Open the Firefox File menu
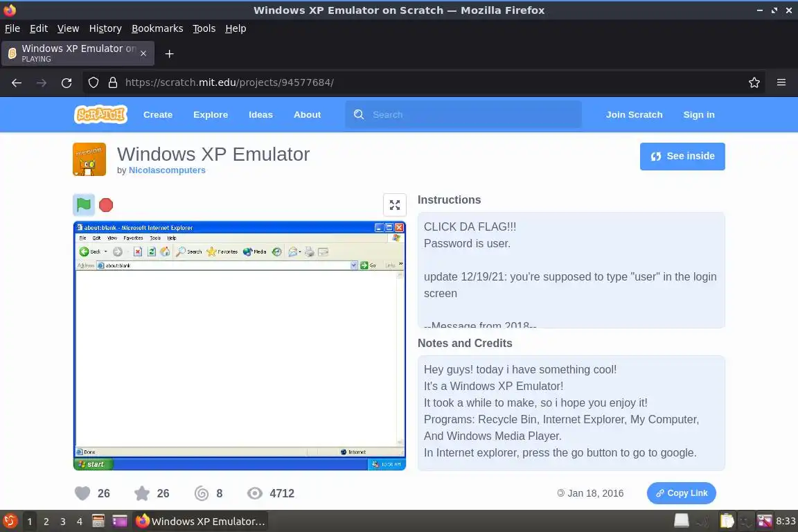 [12, 28]
